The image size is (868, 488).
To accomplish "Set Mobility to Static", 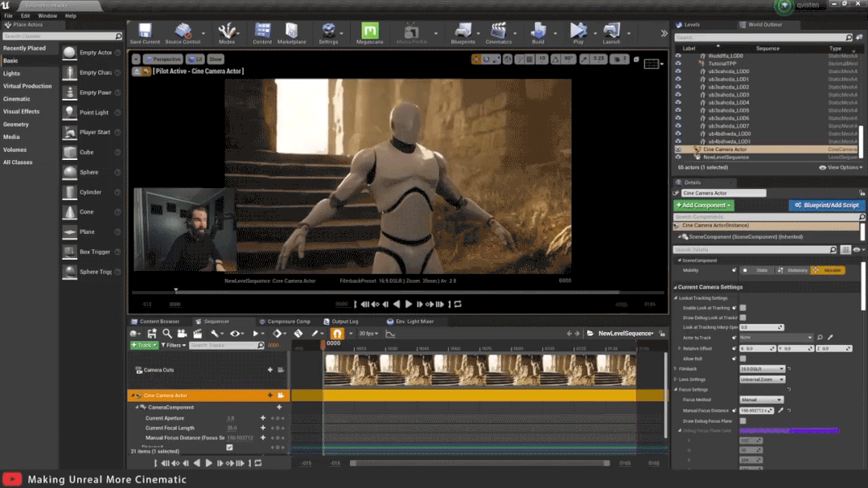I will click(x=757, y=271).
